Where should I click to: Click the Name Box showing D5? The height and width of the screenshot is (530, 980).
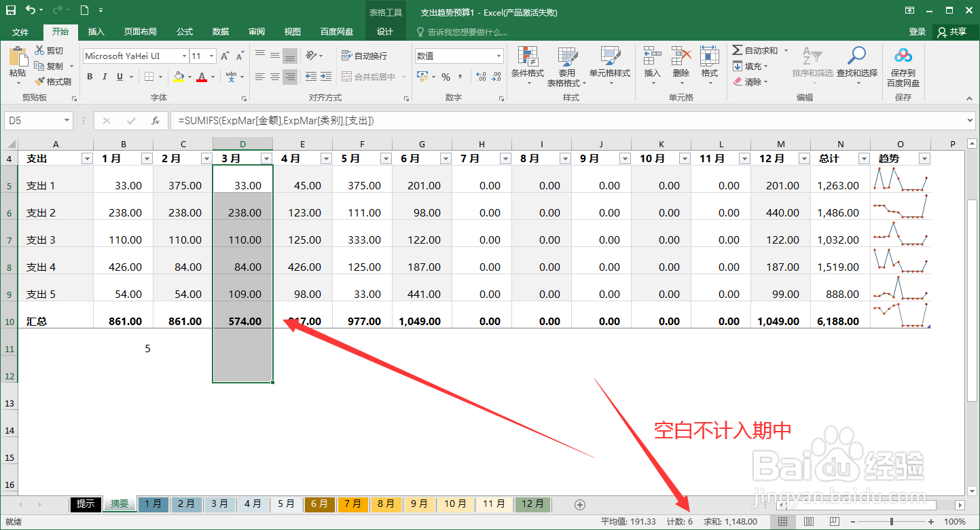pyautogui.click(x=33, y=119)
